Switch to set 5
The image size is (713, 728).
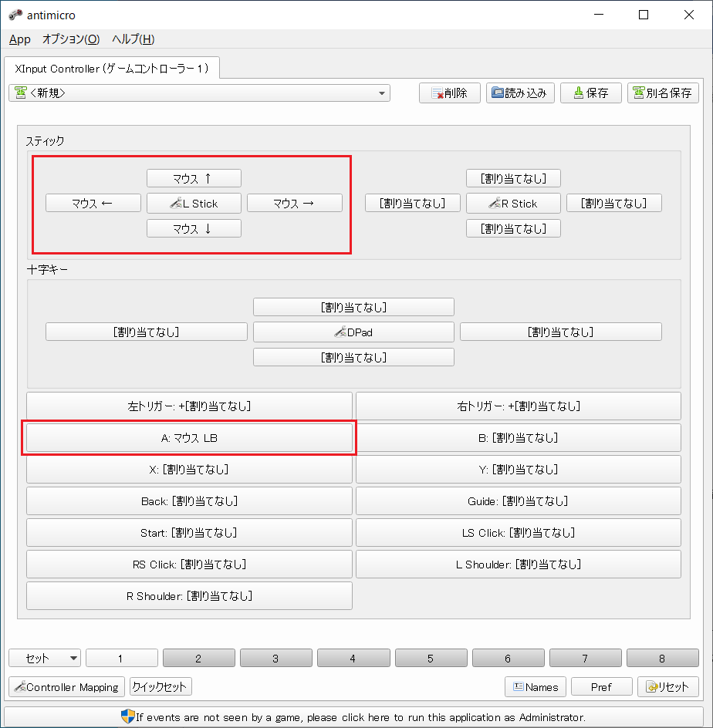click(x=431, y=658)
